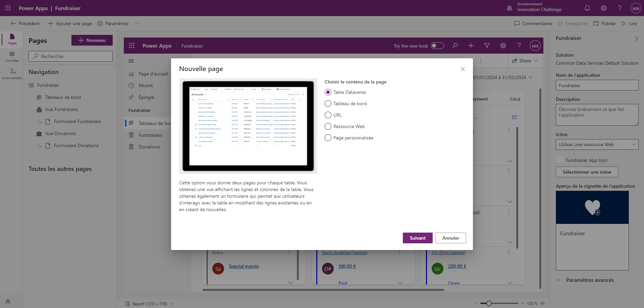644x308 pixels.
Task: Click the search magnifier in preview header
Action: point(455,46)
